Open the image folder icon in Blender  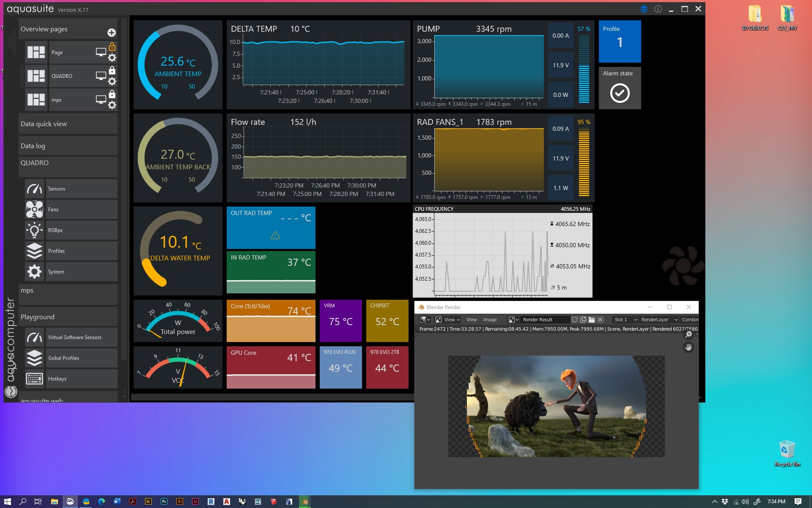click(592, 320)
